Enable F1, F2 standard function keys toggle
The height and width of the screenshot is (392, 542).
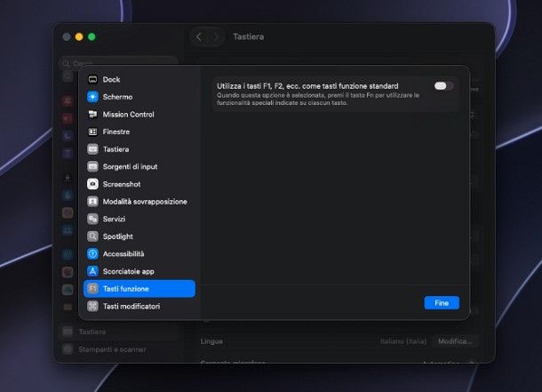444,86
